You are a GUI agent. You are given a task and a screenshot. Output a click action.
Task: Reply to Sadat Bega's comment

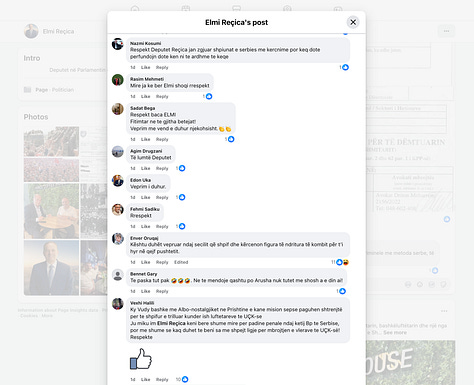162,139
